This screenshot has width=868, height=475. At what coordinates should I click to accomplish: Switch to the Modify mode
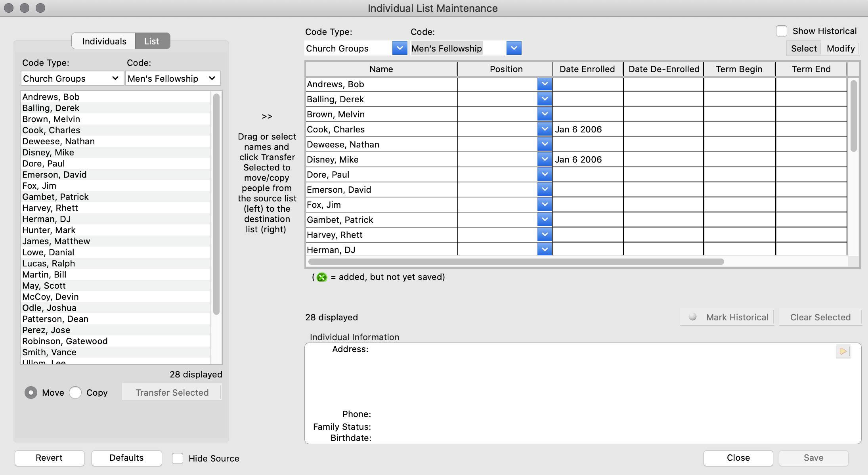point(840,48)
